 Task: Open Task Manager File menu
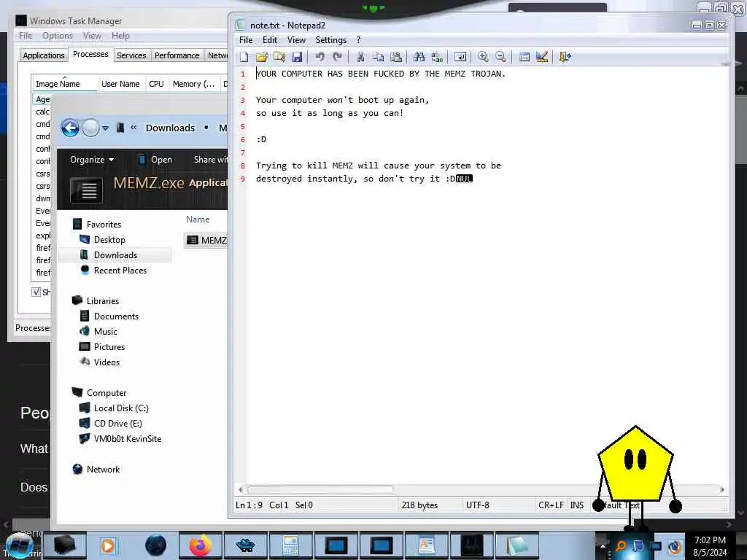pos(26,36)
